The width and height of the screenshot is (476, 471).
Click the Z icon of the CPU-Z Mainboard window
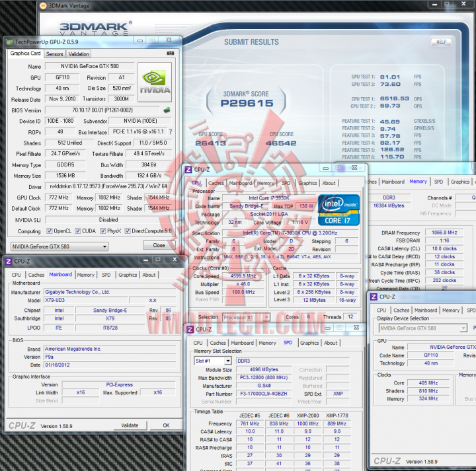coord(9,261)
